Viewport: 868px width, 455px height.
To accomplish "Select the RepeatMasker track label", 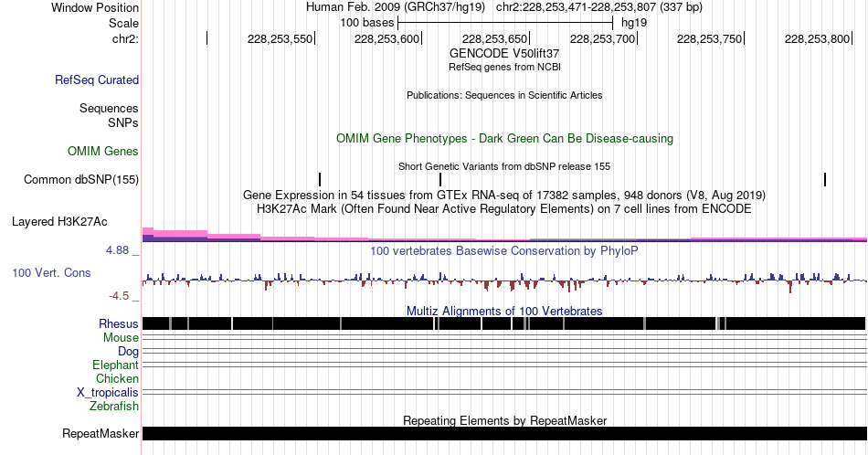I will (x=101, y=433).
